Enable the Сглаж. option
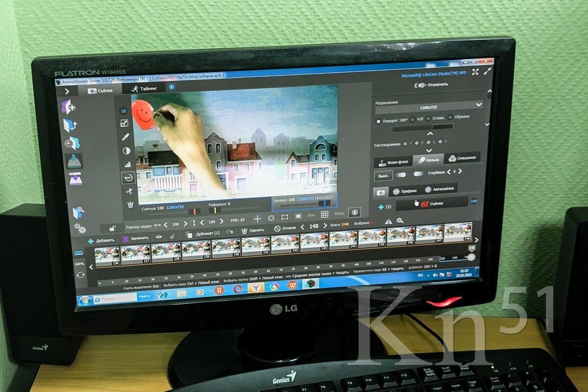This screenshot has height=392, width=588. pos(428,118)
